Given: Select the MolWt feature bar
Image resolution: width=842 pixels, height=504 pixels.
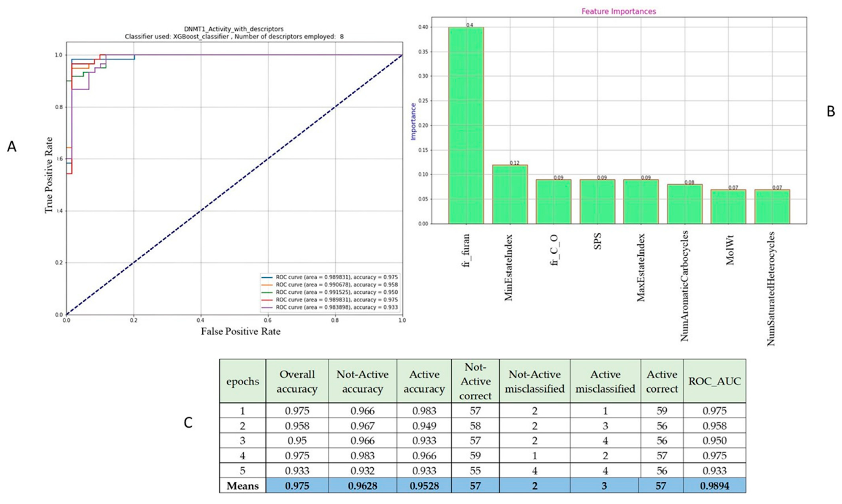Looking at the screenshot, I should [728, 206].
